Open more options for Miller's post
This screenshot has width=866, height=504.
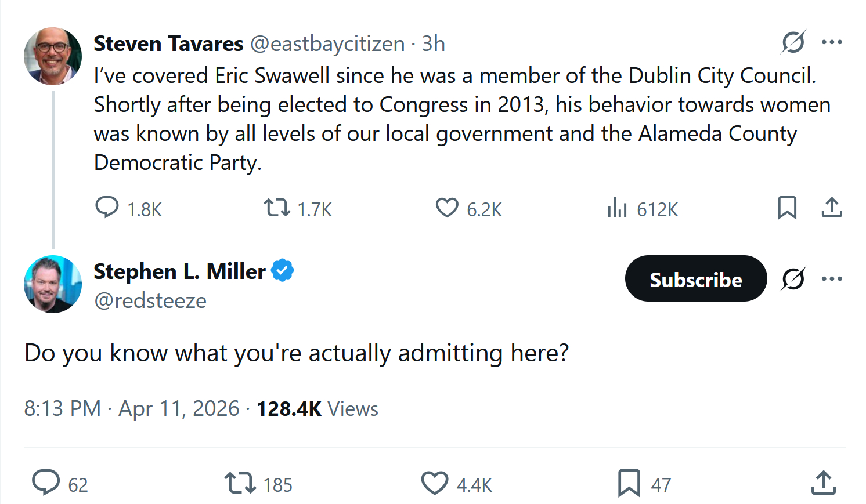(832, 279)
